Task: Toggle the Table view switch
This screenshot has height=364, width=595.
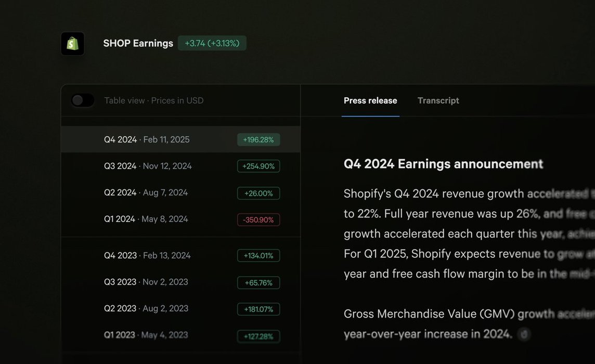Action: 83,100
